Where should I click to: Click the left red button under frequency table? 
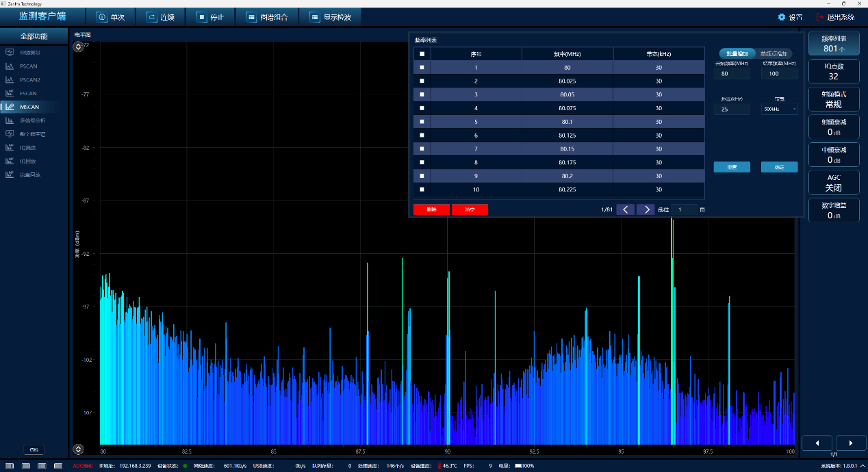[x=431, y=209]
